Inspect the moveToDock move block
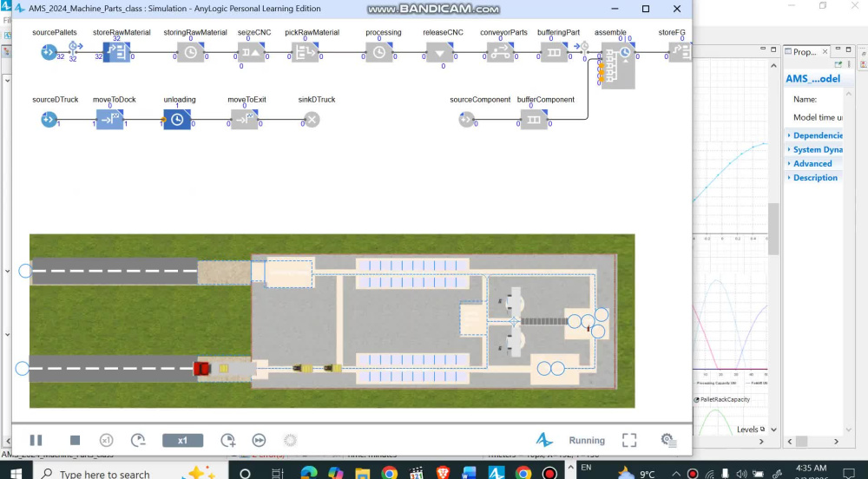Image resolution: width=868 pixels, height=479 pixels. pyautogui.click(x=110, y=120)
